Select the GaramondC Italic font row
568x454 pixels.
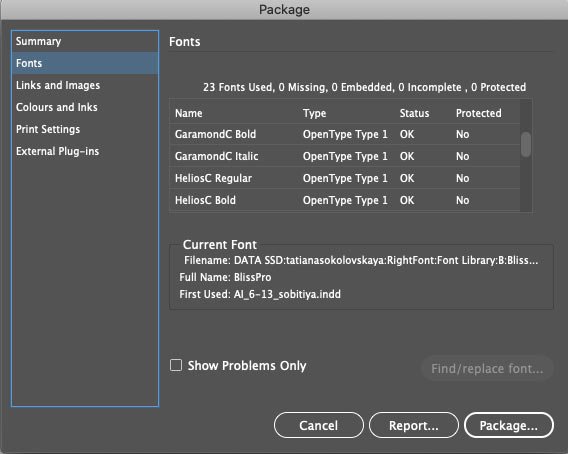[345, 156]
